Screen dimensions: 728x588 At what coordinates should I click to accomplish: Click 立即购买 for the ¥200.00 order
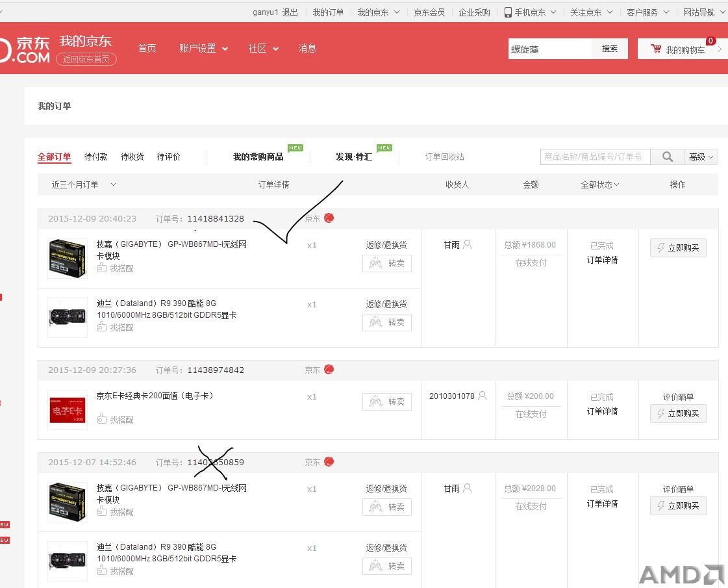pos(678,413)
